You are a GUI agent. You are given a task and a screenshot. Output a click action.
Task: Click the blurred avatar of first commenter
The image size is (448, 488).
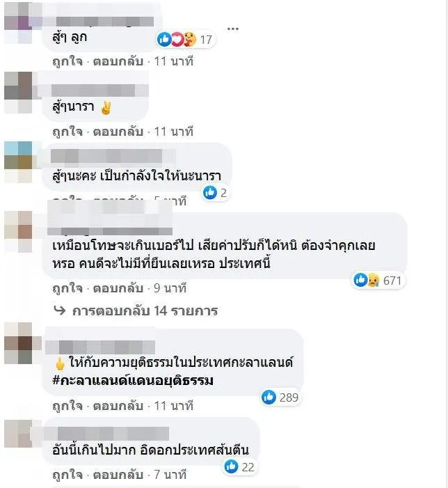18,23
